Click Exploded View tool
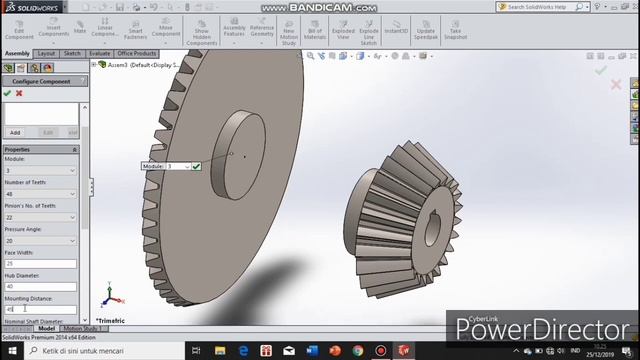640x360 pixels. coord(343,29)
